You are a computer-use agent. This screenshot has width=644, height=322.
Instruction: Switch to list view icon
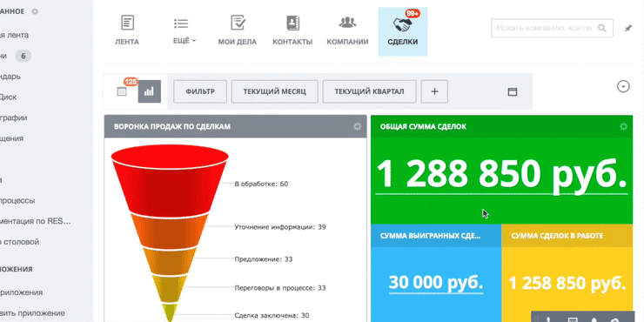[x=122, y=91]
